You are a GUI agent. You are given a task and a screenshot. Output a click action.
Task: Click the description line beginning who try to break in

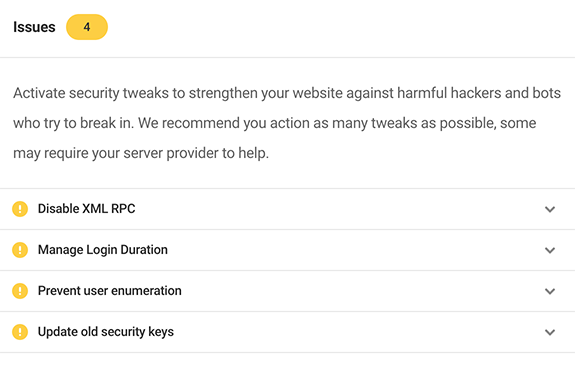[275, 123]
